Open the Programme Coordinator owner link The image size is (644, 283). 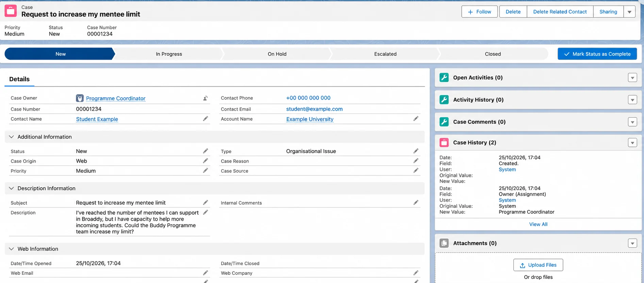(116, 98)
